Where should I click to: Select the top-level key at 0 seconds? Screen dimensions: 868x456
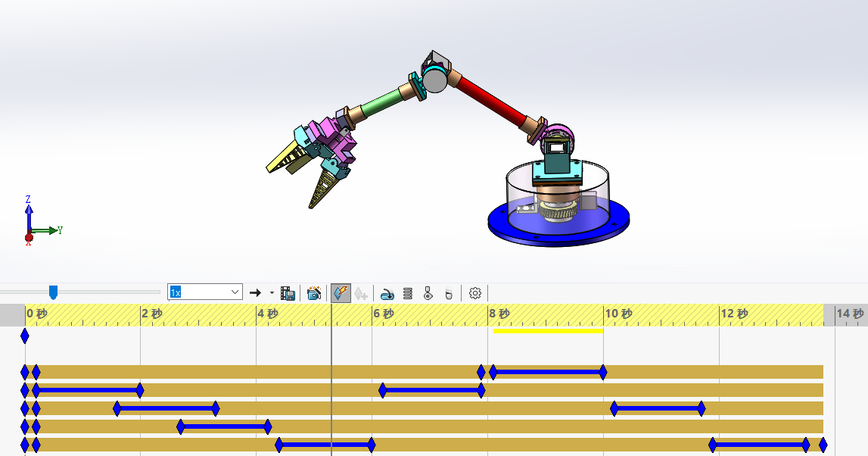point(24,336)
